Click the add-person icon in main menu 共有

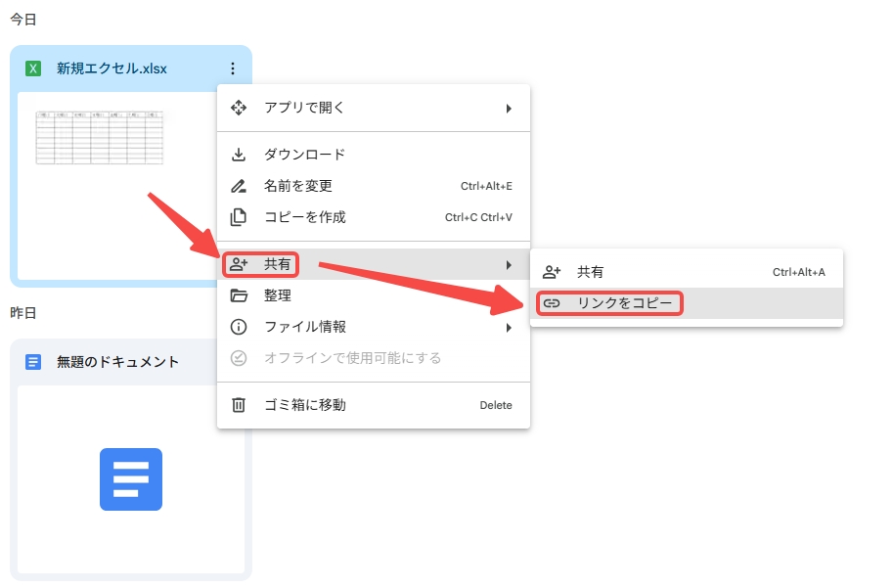click(239, 264)
